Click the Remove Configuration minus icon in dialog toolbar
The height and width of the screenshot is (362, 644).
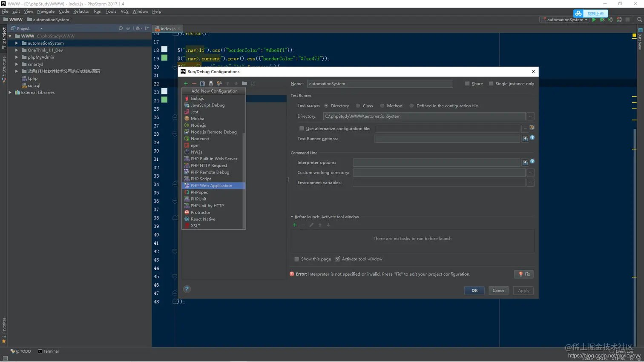click(x=194, y=83)
